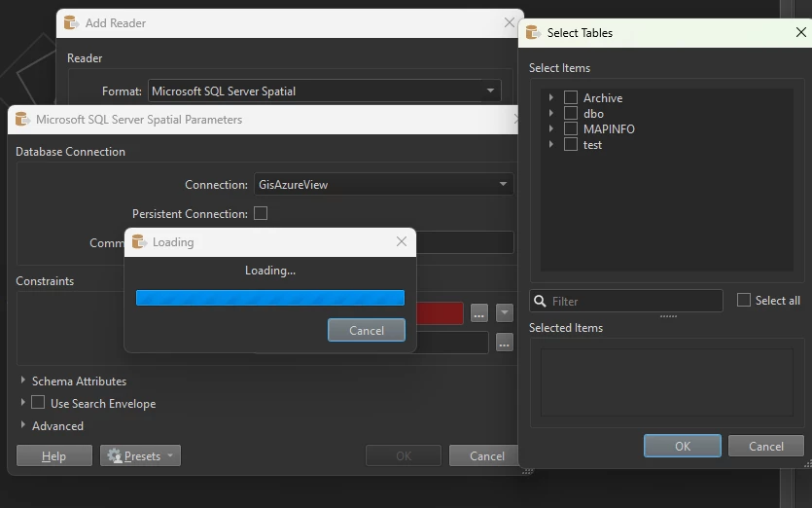
Task: Click the FME icon in Add Reader title bar
Action: tap(71, 22)
